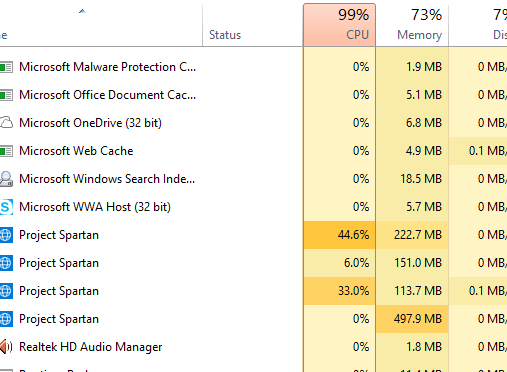507x372 pixels.
Task: Click the Microsoft Malware Protection process icon
Action: tap(6, 67)
